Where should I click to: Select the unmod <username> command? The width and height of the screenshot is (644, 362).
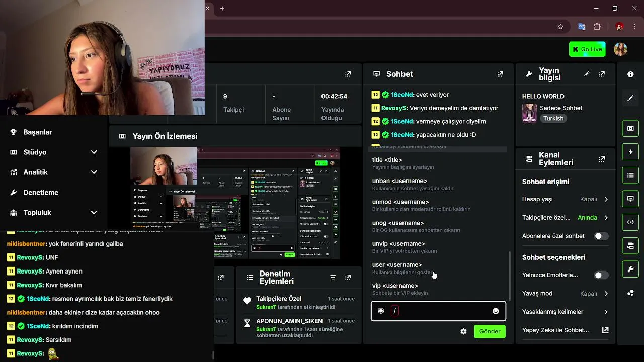point(438,205)
